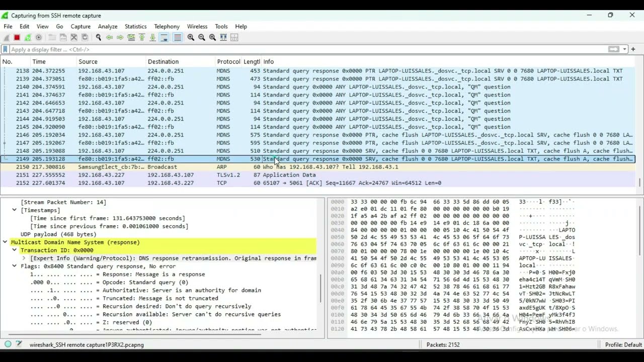
Task: Zoom out on packet text
Action: coord(202,37)
